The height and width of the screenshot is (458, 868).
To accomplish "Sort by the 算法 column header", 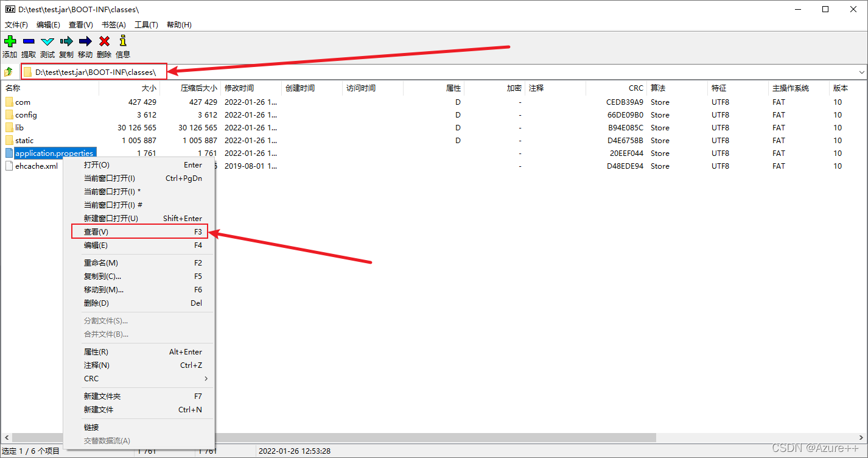I will click(677, 88).
